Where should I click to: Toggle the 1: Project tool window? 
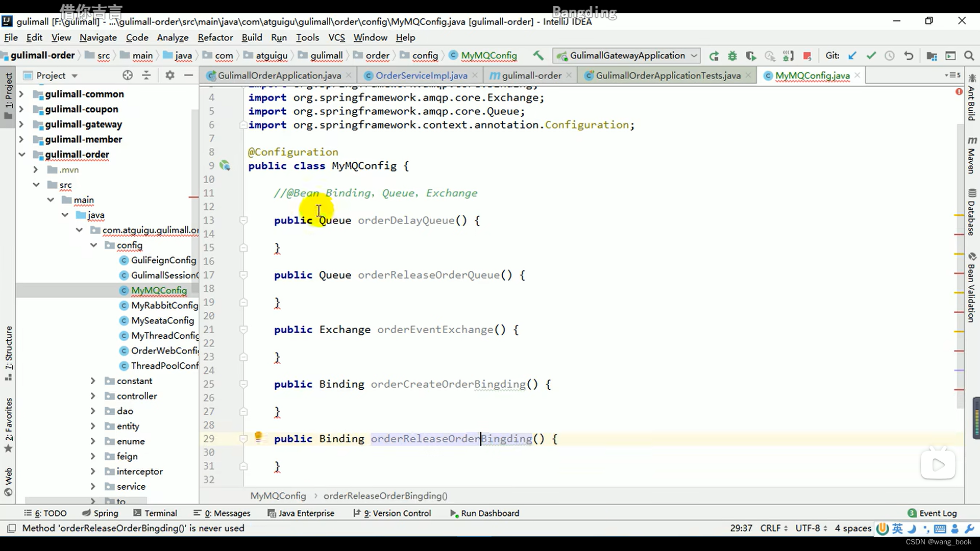coord(9,95)
